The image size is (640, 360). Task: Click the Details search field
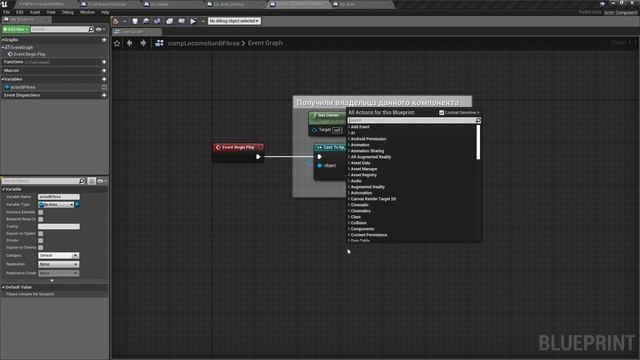click(x=43, y=181)
